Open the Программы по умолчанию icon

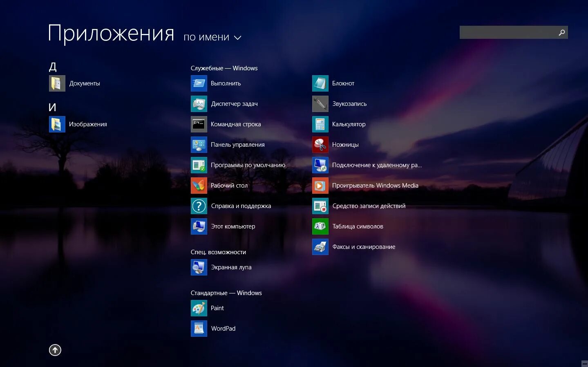coord(199,165)
